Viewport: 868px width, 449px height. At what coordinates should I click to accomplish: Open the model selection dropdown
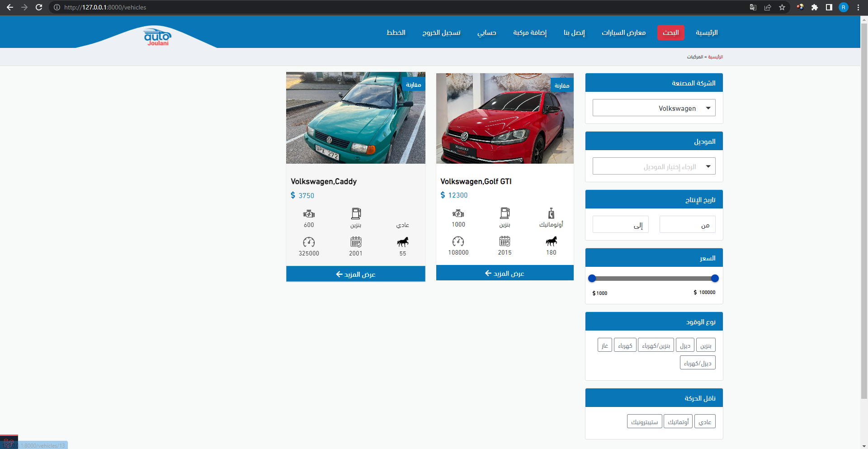pos(654,166)
